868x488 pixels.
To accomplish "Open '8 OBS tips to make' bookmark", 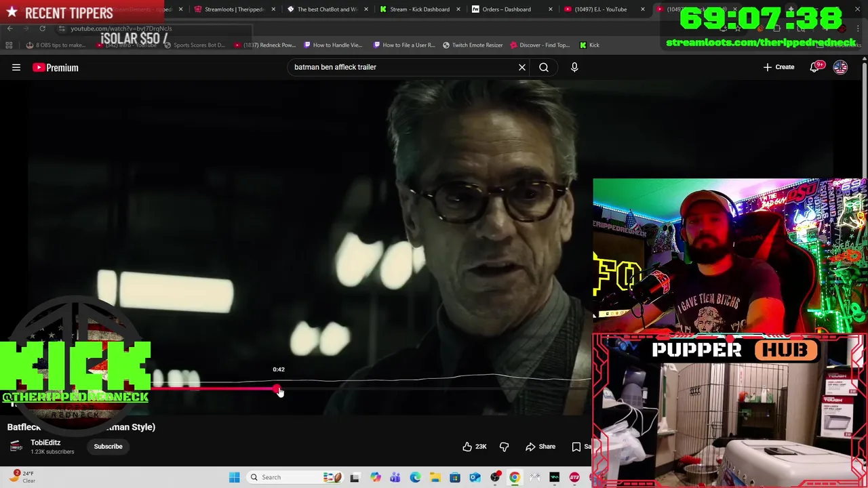I will pos(56,45).
